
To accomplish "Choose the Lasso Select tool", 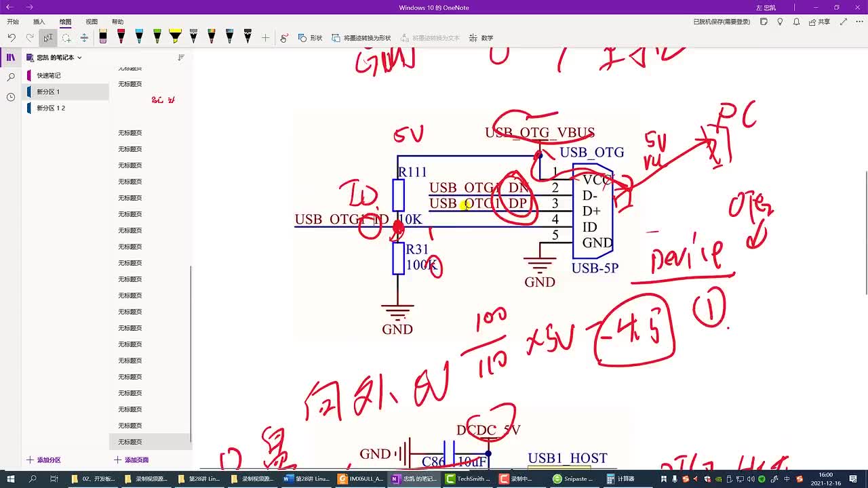I will pos(66,38).
